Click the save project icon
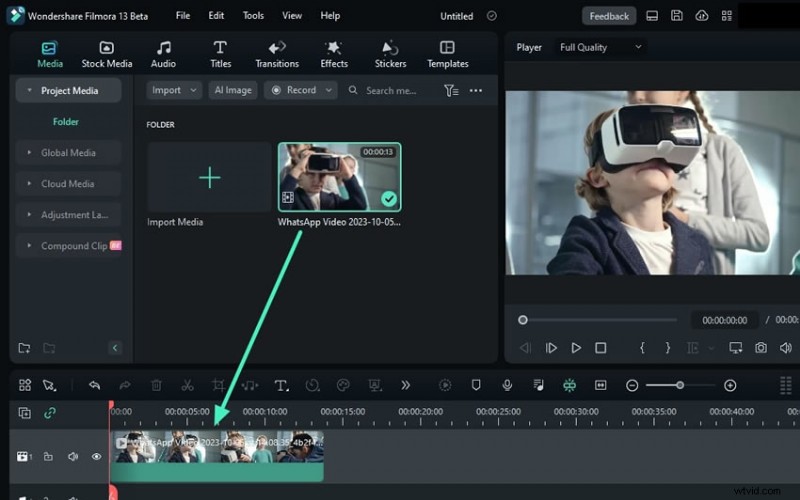Viewport: 800px width, 500px height. (677, 16)
